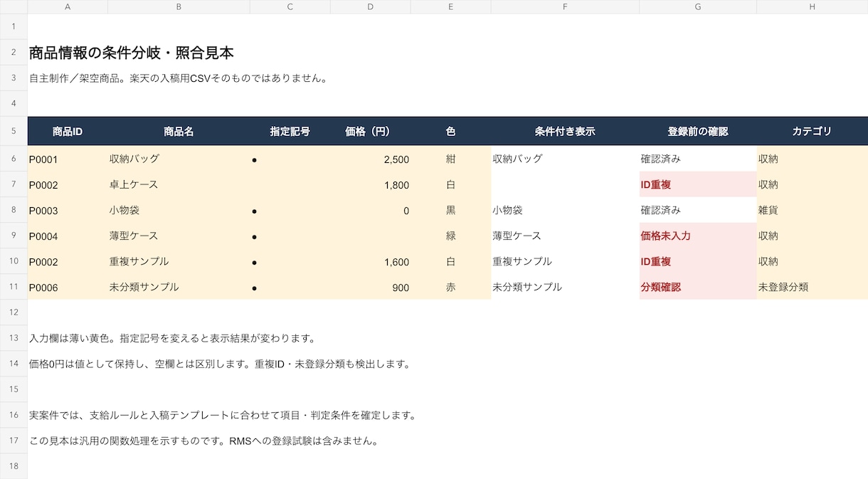The width and height of the screenshot is (868, 479).
Task: Select price cell 1,800
Action: (x=371, y=184)
